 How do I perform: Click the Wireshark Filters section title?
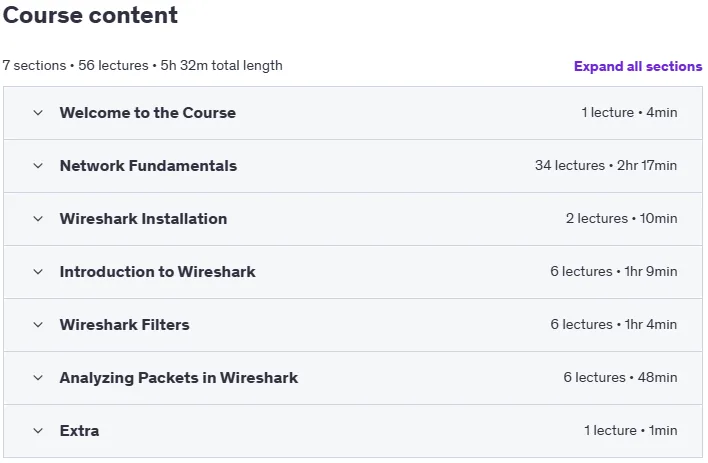click(x=125, y=325)
